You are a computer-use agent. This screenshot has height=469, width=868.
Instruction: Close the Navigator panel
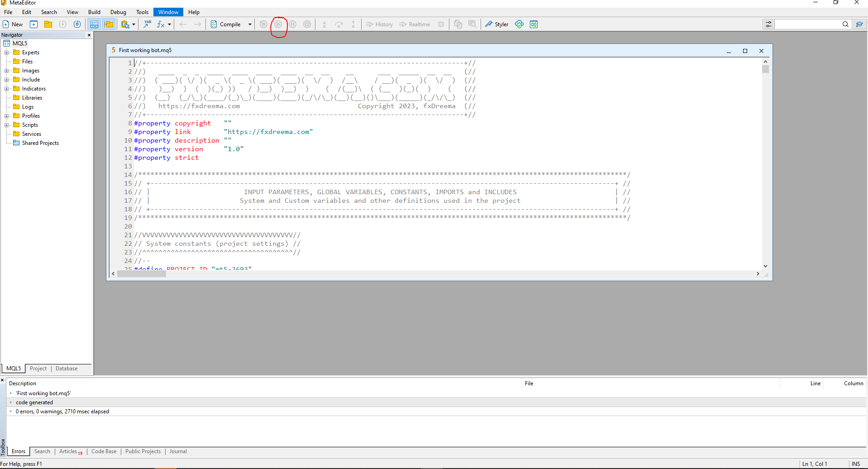(89, 35)
